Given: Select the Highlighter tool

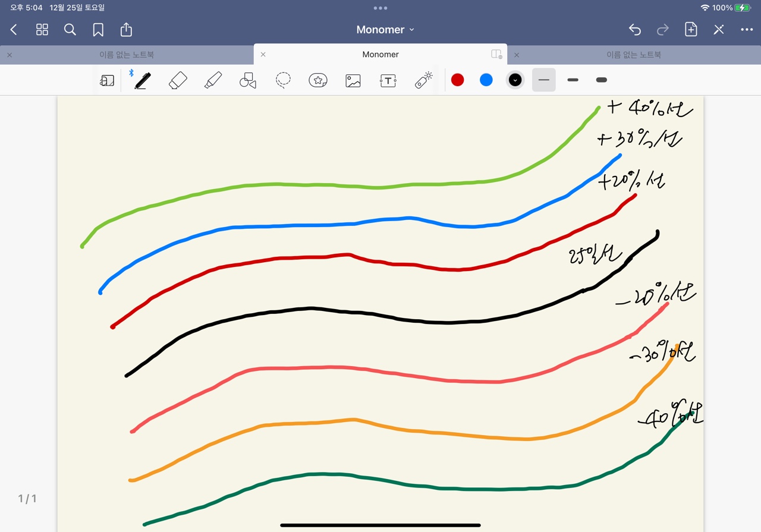Looking at the screenshot, I should coord(213,80).
